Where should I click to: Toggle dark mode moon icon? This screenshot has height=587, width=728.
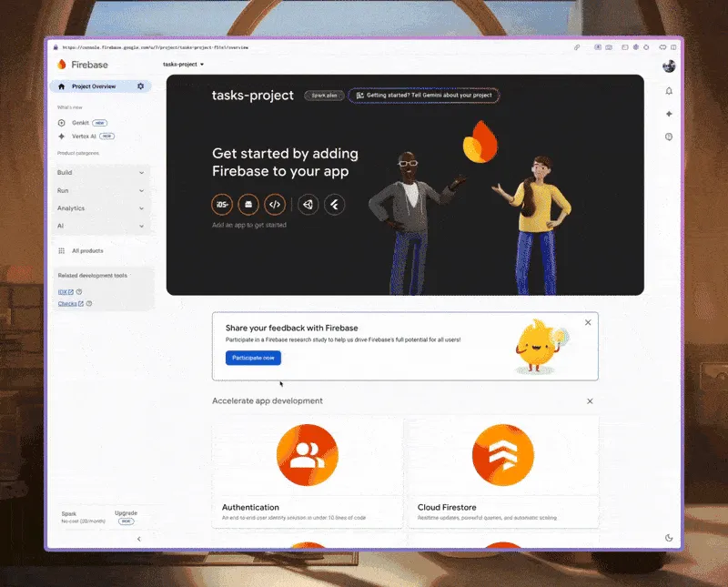669,537
